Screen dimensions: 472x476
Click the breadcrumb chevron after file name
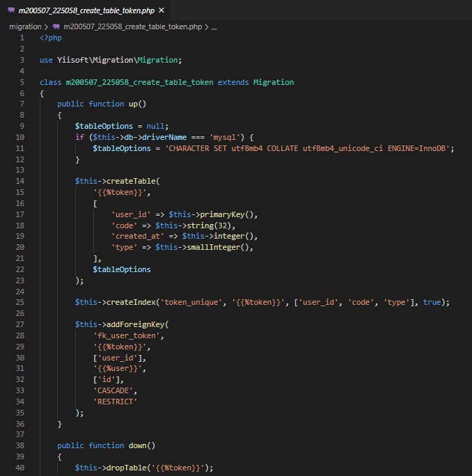pyautogui.click(x=207, y=27)
